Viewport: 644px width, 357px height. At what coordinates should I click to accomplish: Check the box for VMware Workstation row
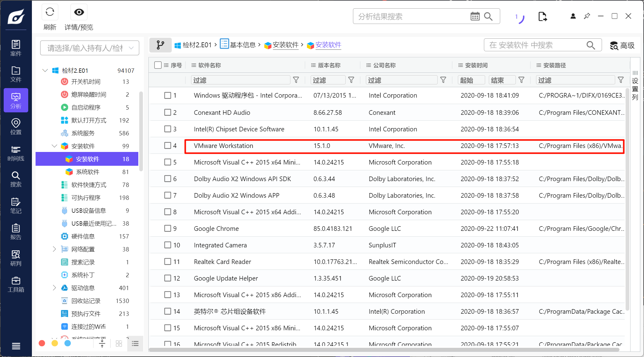[x=167, y=146]
